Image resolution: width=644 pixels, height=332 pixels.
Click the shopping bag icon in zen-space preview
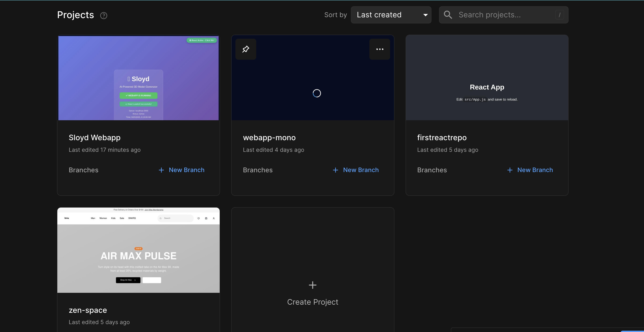206,218
